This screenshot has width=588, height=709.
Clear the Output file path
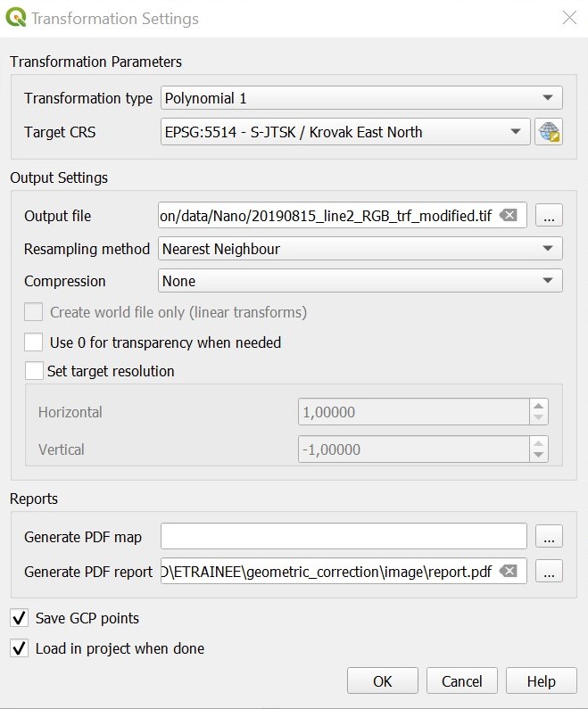508,216
